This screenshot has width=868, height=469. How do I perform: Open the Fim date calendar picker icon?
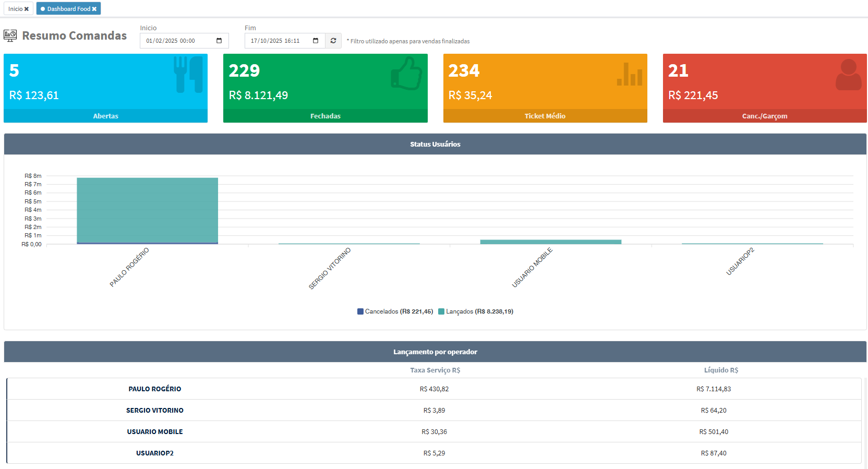click(x=316, y=41)
